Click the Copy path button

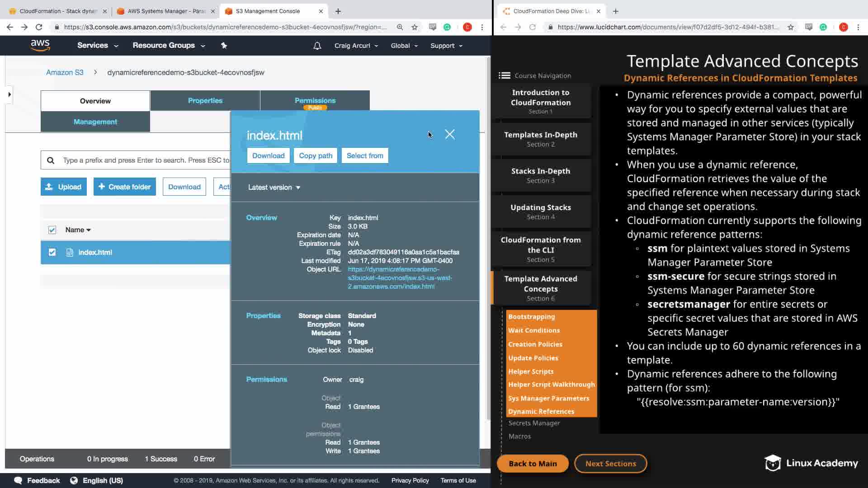315,155
